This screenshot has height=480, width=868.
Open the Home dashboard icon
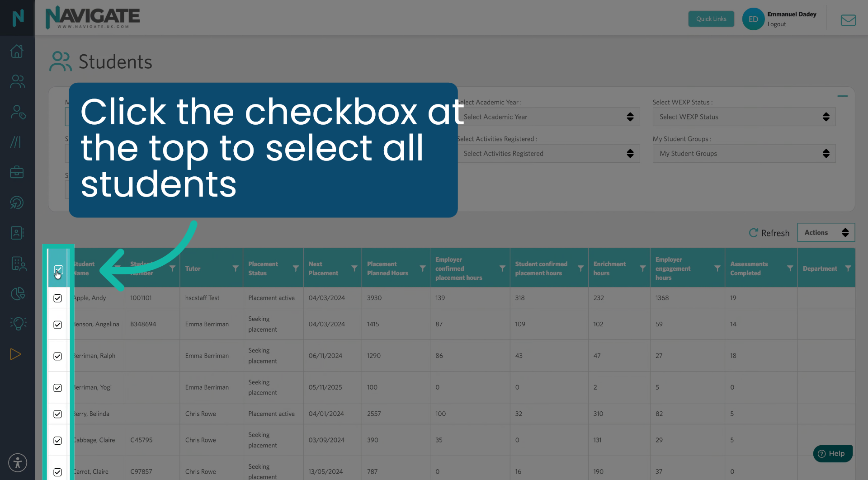pyautogui.click(x=17, y=51)
